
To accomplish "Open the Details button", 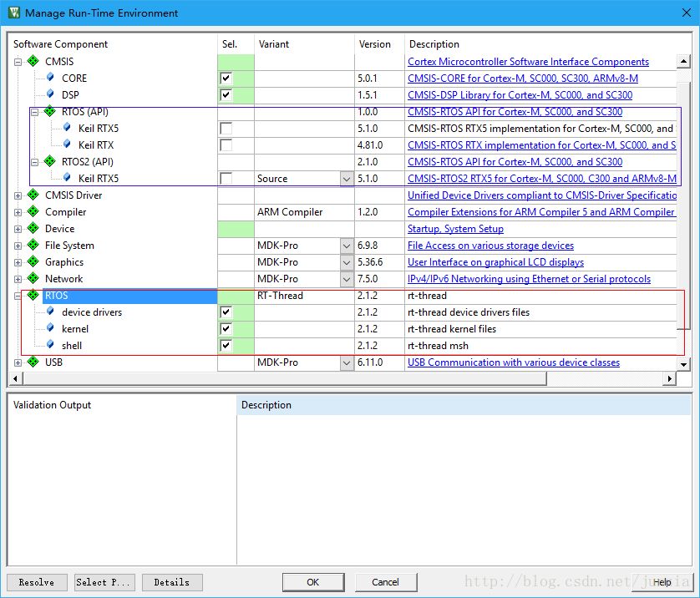I will click(172, 582).
